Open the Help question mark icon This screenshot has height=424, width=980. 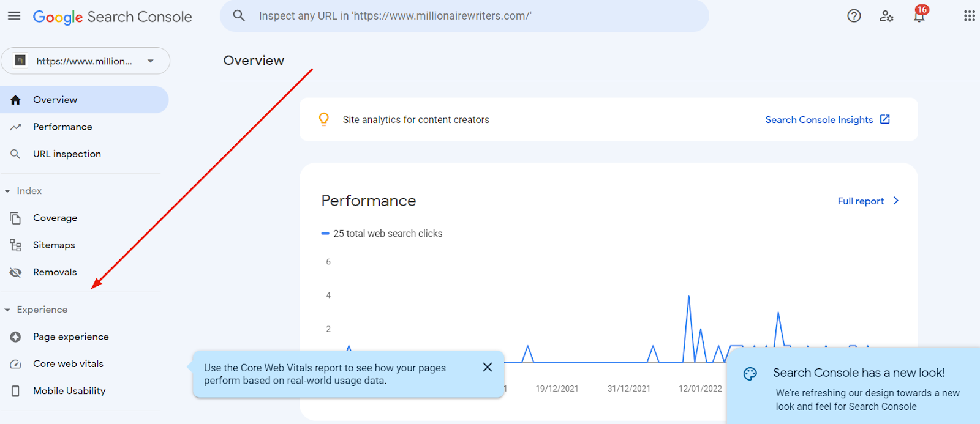[854, 16]
